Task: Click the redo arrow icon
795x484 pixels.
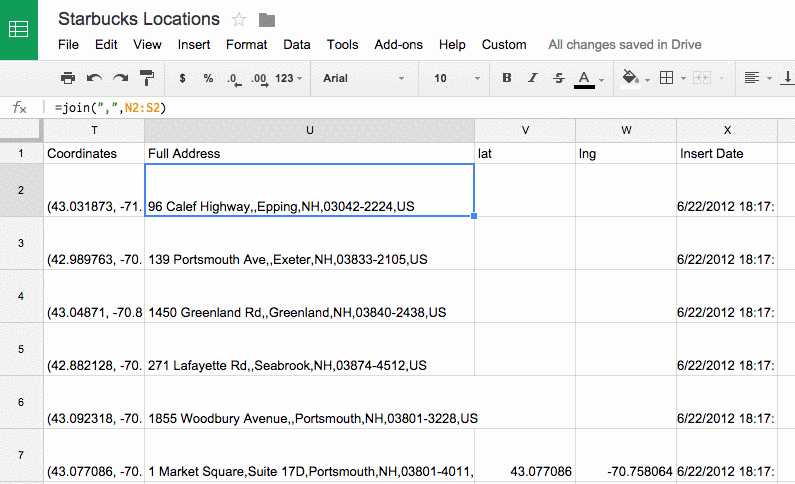Action: (121, 78)
